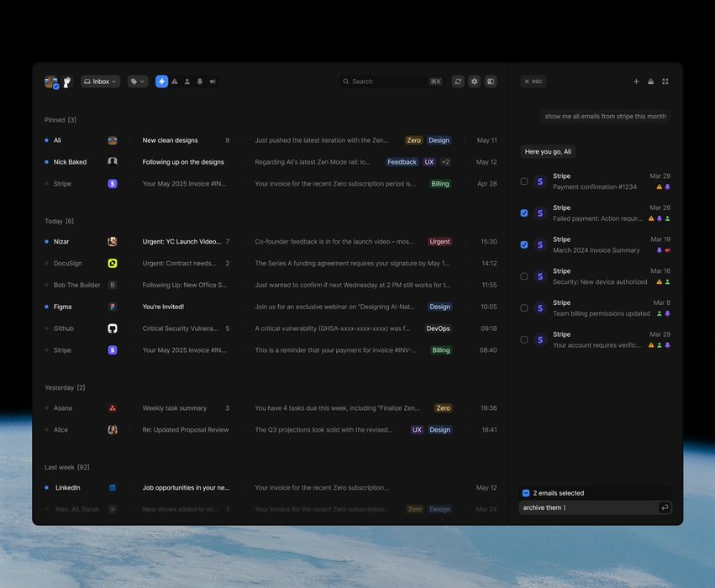Open the Inbox folder dropdown

coord(100,81)
